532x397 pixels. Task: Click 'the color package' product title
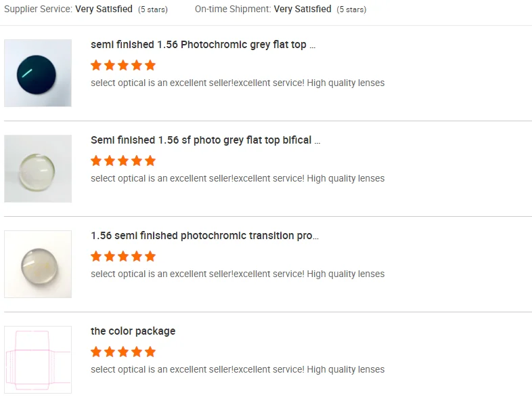(133, 331)
